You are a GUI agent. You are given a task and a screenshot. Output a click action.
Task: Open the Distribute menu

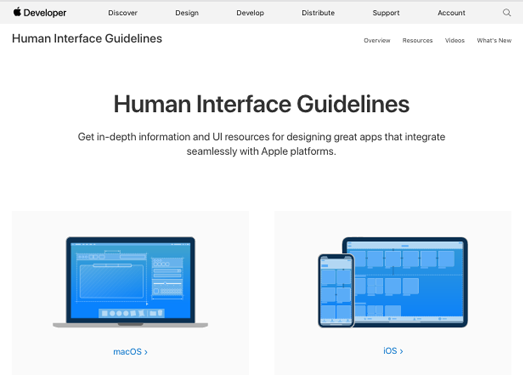pyautogui.click(x=318, y=13)
